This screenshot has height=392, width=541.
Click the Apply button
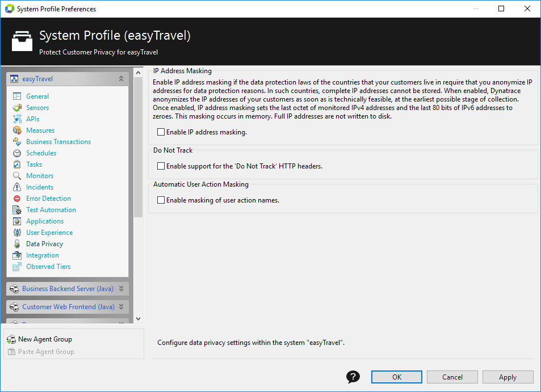click(508, 377)
